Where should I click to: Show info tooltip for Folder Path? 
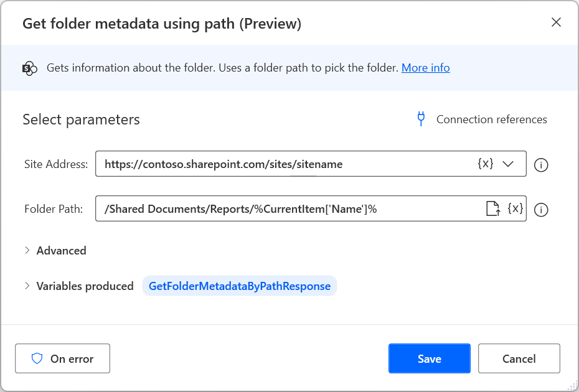(x=541, y=210)
